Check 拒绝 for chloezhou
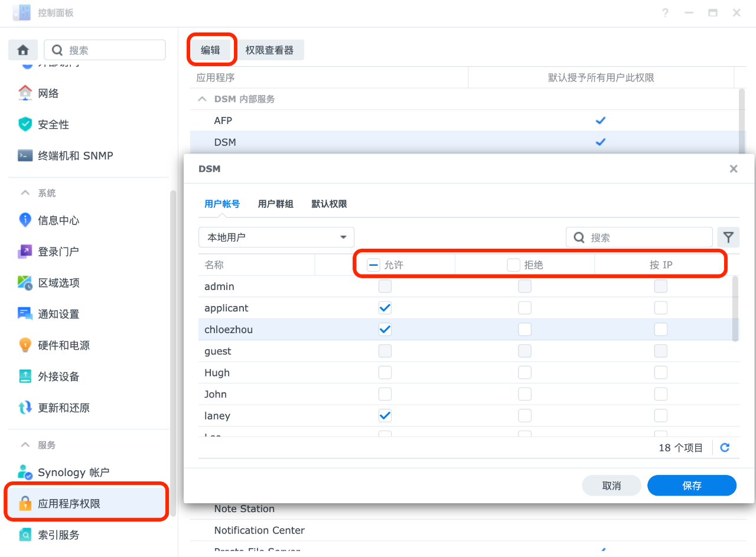The width and height of the screenshot is (756, 557). [525, 329]
